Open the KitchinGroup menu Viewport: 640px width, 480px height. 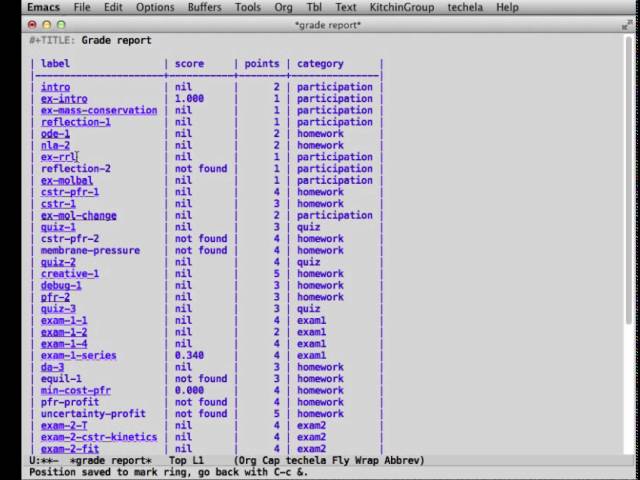click(402, 7)
